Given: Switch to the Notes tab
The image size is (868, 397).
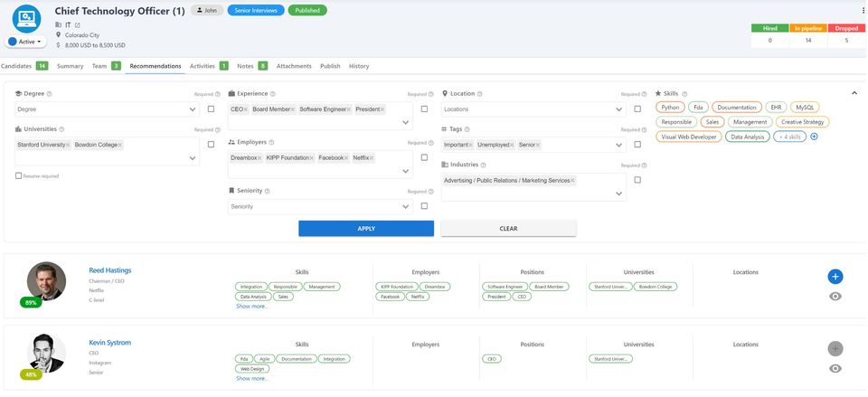Looking at the screenshot, I should click(252, 66).
